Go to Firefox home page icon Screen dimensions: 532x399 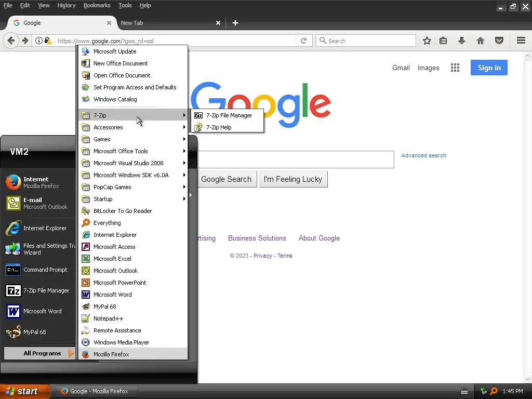pyautogui.click(x=481, y=41)
